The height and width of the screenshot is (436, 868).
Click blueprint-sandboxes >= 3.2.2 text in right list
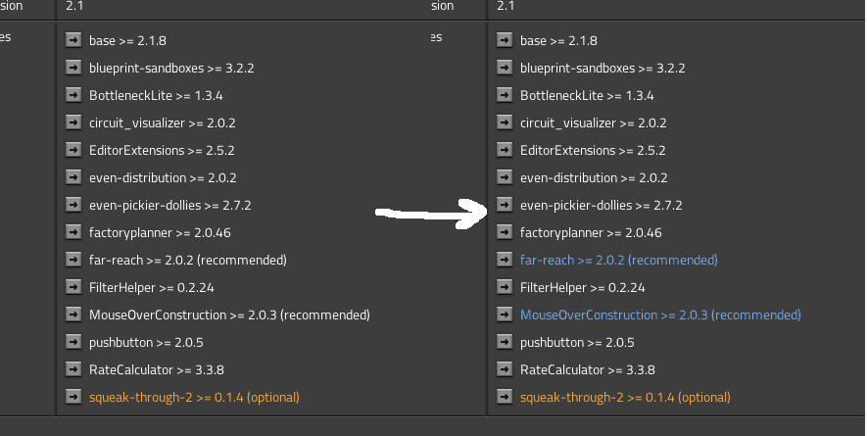coord(603,68)
